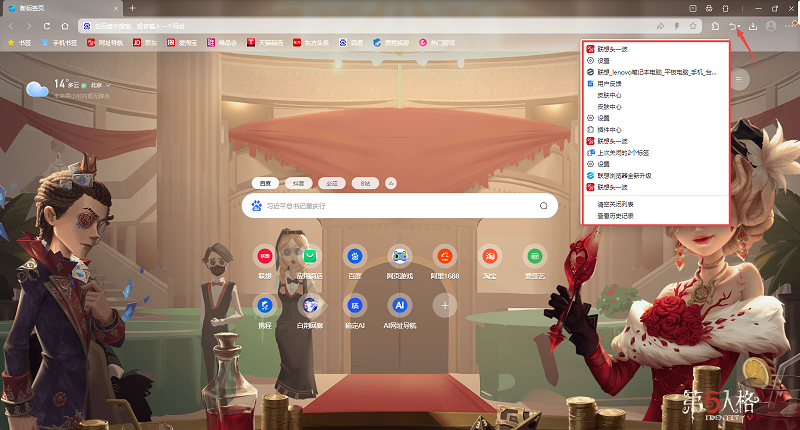
Task: Click the share arrow icon in the address bar
Action: pyautogui.click(x=660, y=26)
